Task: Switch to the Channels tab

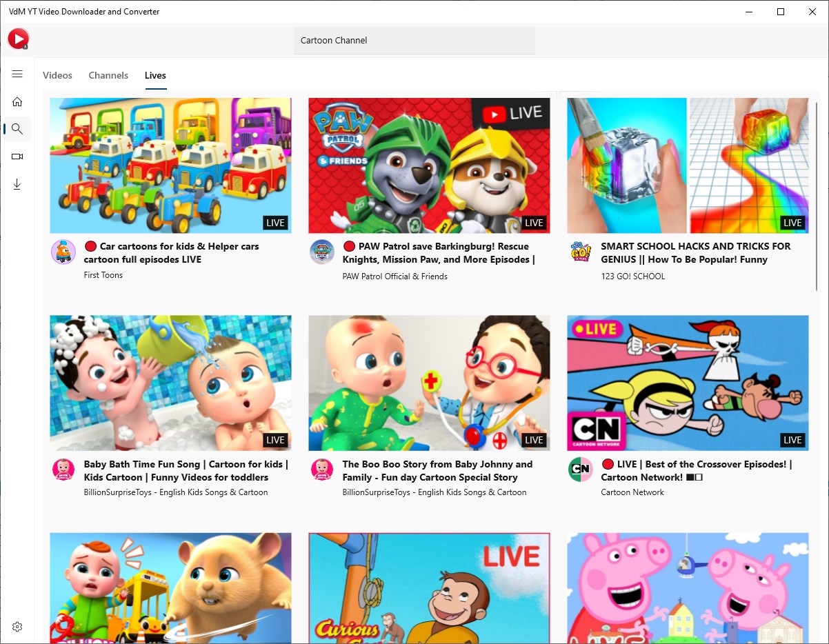Action: 108,75
